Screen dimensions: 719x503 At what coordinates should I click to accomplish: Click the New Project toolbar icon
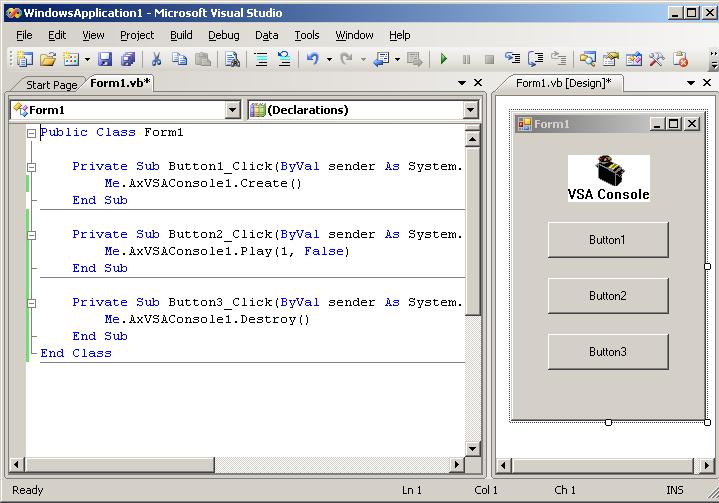pyautogui.click(x=25, y=59)
